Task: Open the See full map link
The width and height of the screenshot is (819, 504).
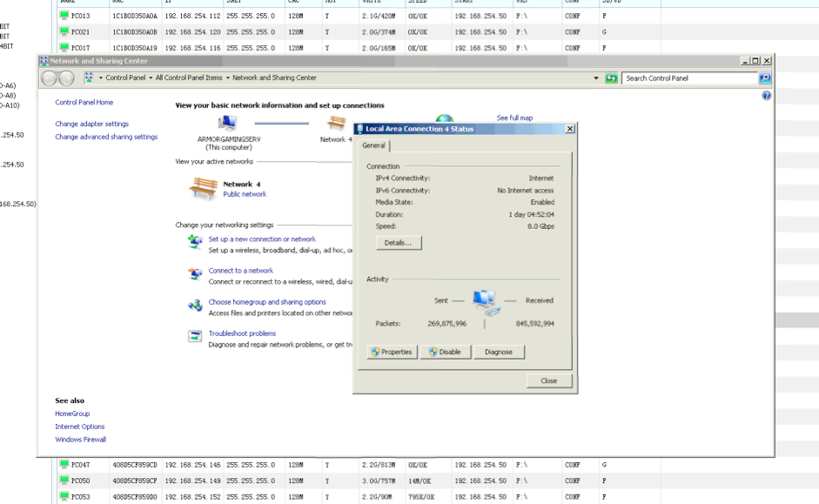Action: [514, 118]
